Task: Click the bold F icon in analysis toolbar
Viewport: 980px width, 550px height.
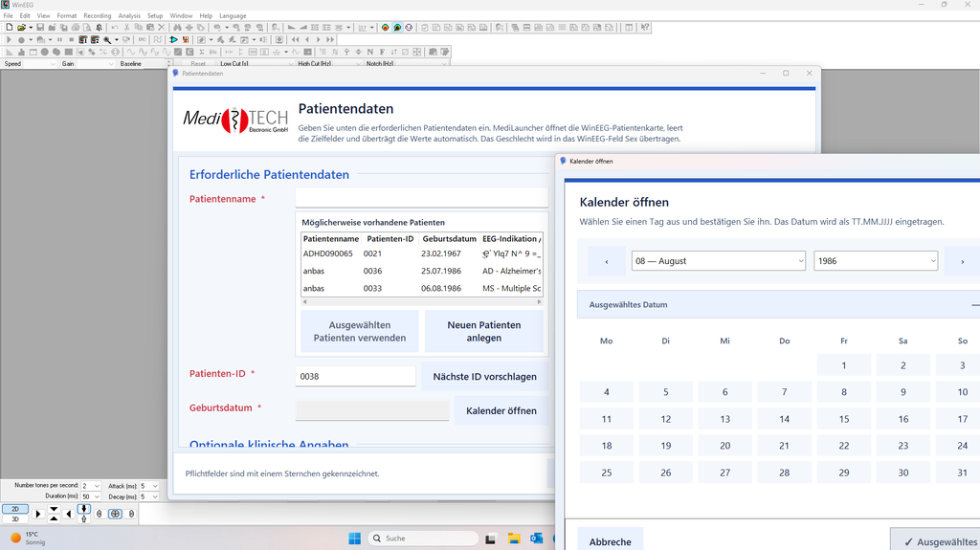Action: click(x=382, y=52)
